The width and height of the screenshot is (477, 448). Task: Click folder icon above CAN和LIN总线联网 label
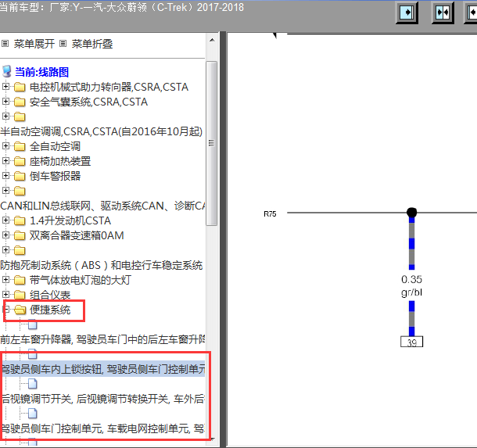pyautogui.click(x=20, y=191)
